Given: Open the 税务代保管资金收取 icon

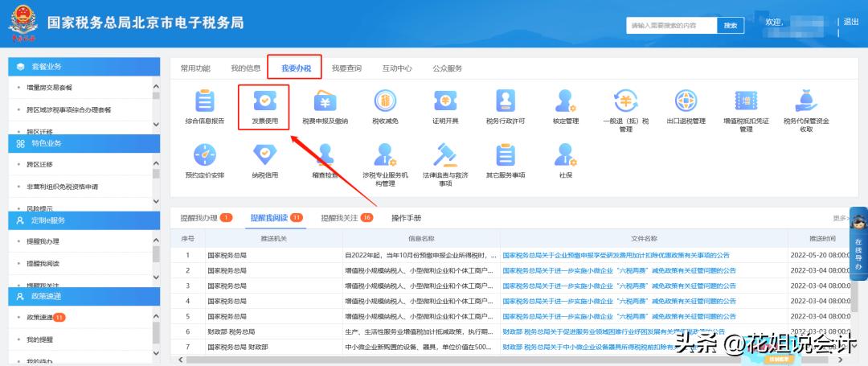Looking at the screenshot, I should coord(806,101).
